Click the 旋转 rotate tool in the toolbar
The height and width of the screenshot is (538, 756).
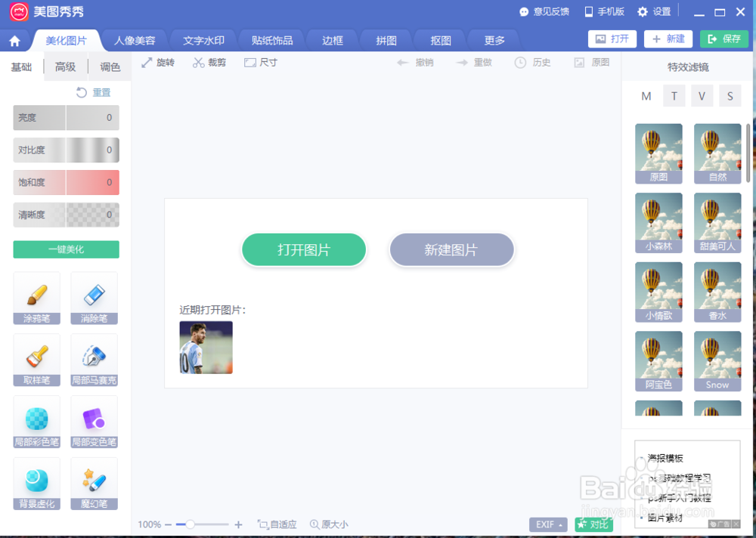(158, 63)
